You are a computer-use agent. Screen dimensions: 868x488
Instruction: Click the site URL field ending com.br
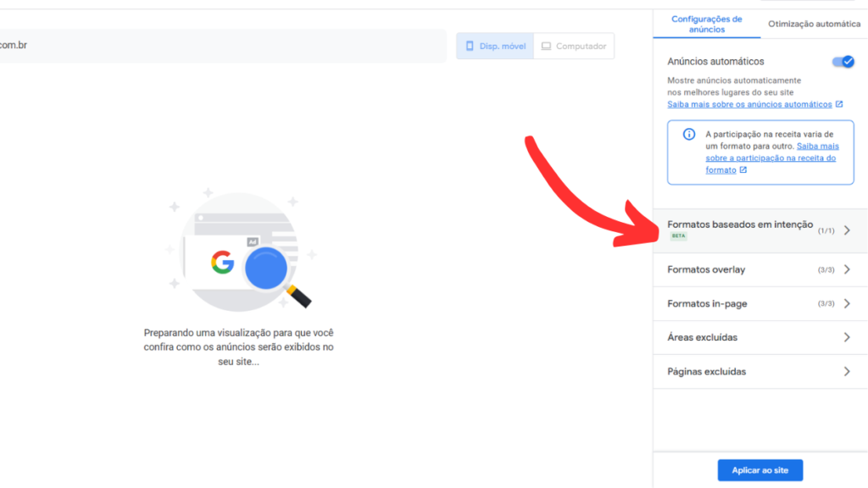pyautogui.click(x=221, y=46)
